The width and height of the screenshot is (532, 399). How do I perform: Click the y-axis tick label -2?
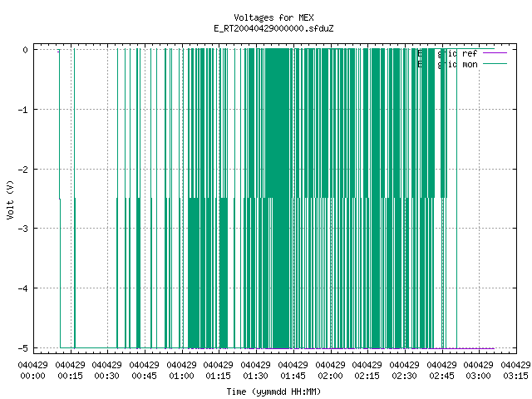[x=23, y=170]
